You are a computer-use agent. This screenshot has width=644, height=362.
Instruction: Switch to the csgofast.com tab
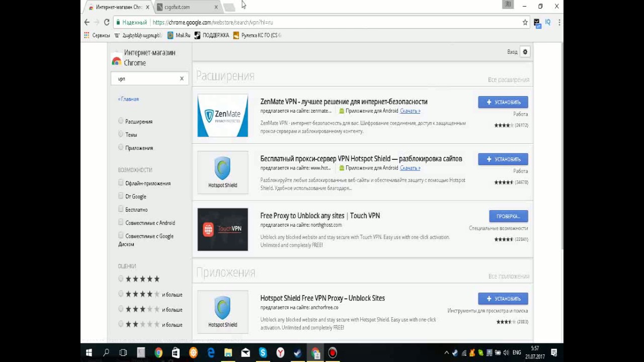(186, 7)
